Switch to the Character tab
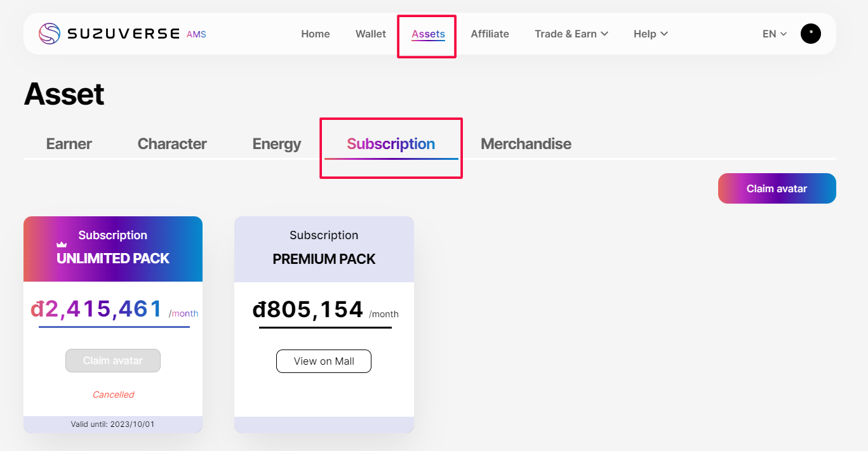The width and height of the screenshot is (868, 451). click(x=172, y=144)
